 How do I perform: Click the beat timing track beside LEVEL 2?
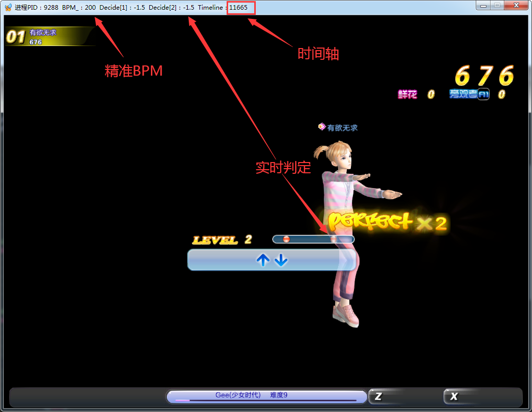[313, 239]
